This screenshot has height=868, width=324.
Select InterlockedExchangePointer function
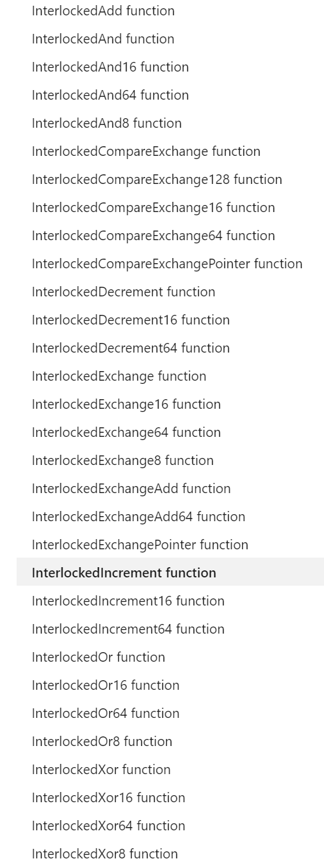[x=140, y=545]
